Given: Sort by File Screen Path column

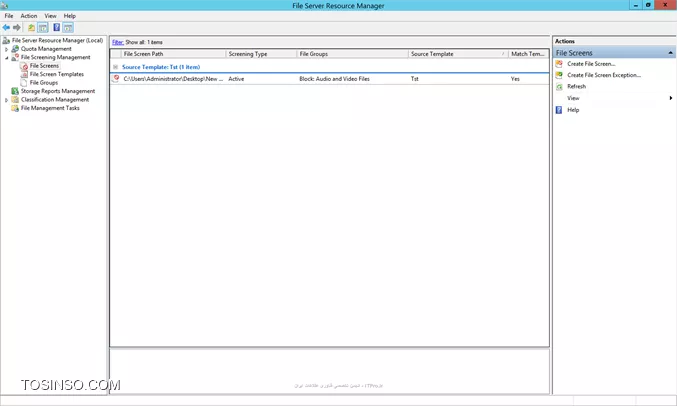Looking at the screenshot, I should pyautogui.click(x=174, y=54).
